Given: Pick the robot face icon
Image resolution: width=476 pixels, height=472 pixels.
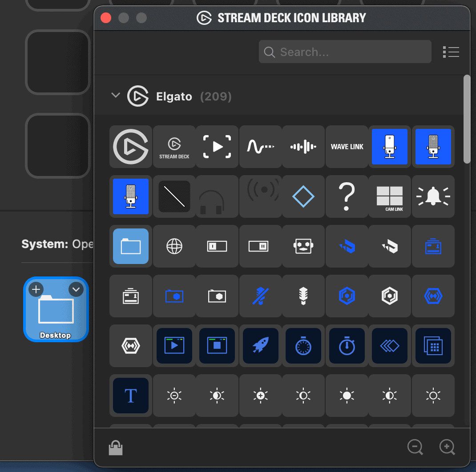Looking at the screenshot, I should pos(303,246).
